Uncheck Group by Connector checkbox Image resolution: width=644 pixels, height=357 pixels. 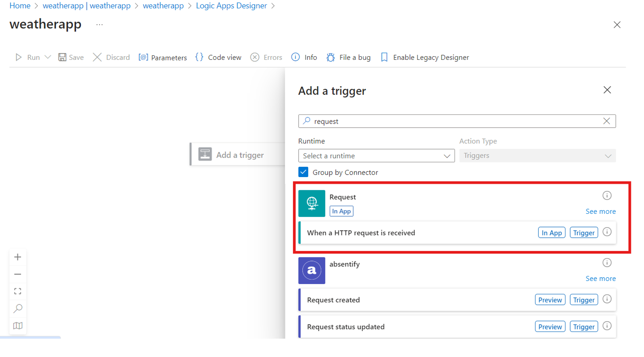coord(303,172)
